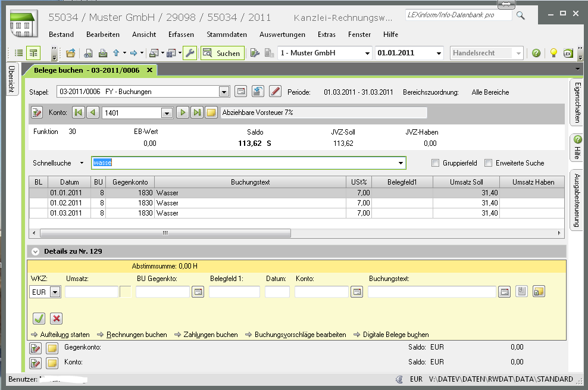Image resolution: width=588 pixels, height=390 pixels.
Task: Open the folder export icon in toolbar
Action: tap(70, 53)
